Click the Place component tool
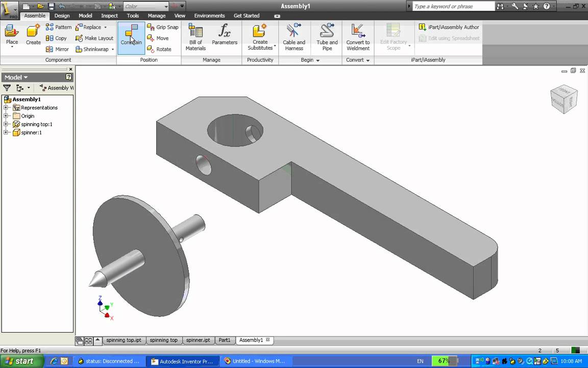588x368 pixels. [12, 35]
